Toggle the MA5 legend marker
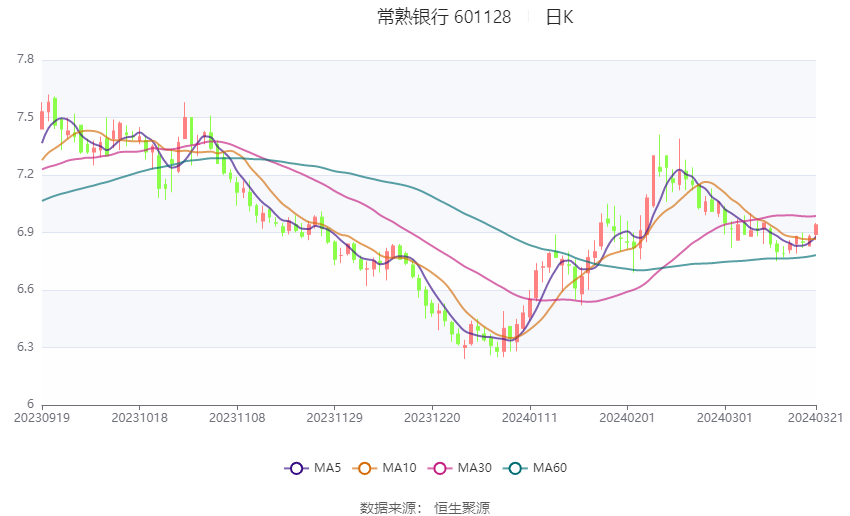Image resolution: width=850 pixels, height=516 pixels. 297,468
